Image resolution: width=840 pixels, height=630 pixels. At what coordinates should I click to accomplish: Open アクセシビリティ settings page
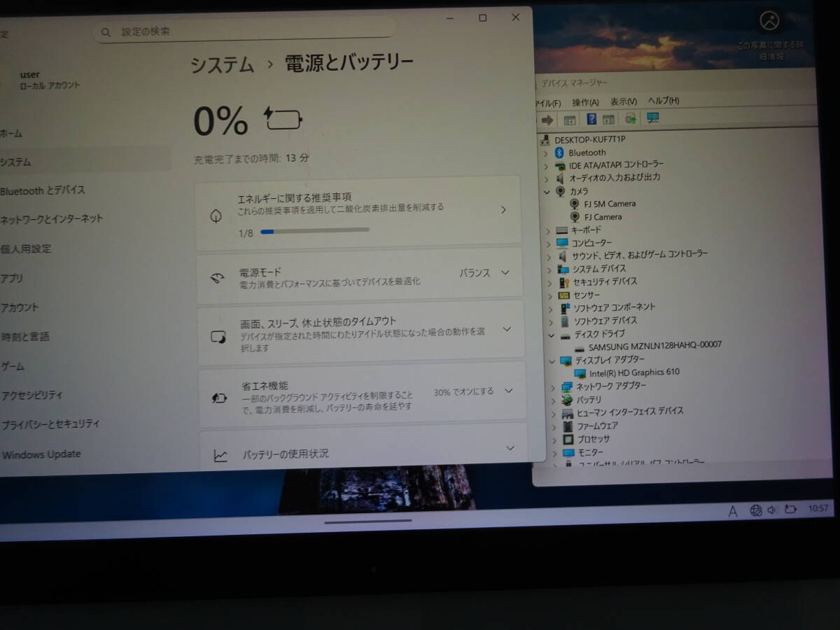31,395
